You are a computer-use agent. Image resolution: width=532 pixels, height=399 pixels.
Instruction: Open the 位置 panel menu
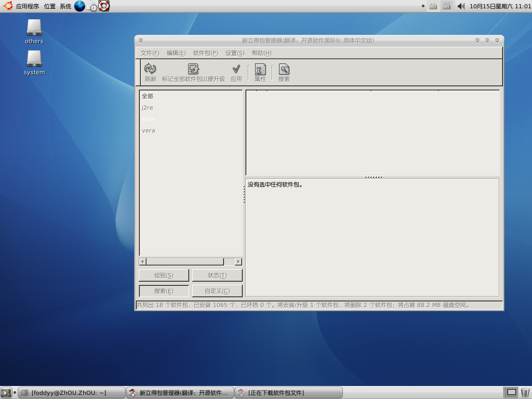pos(49,6)
